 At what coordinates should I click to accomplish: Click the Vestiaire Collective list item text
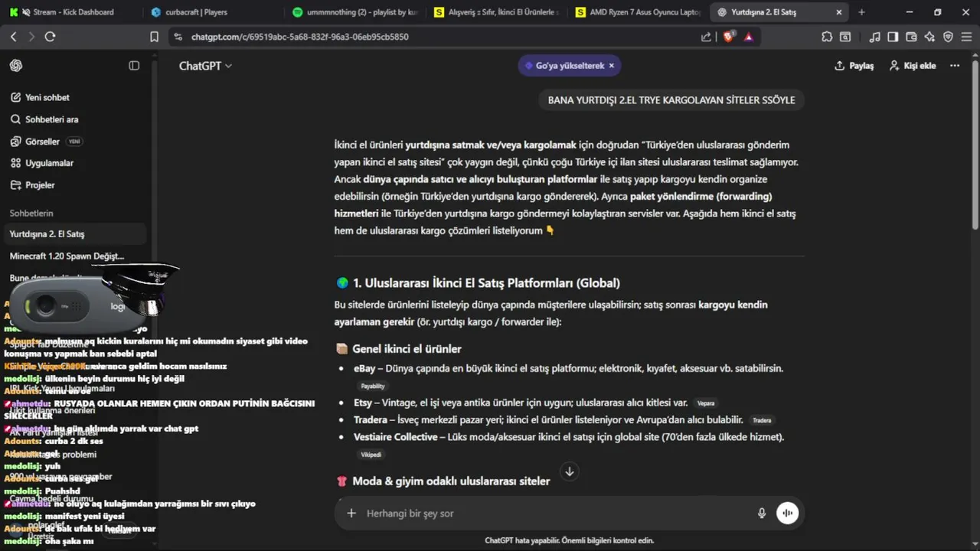coord(569,437)
